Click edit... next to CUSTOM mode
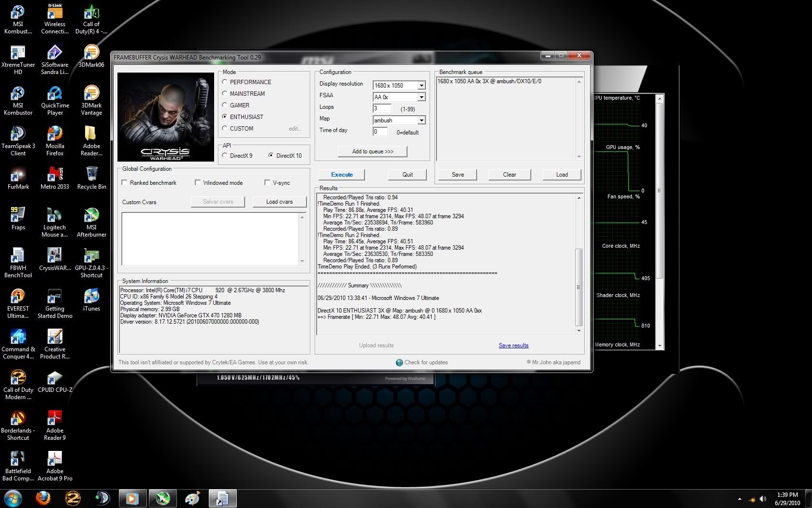 295,129
